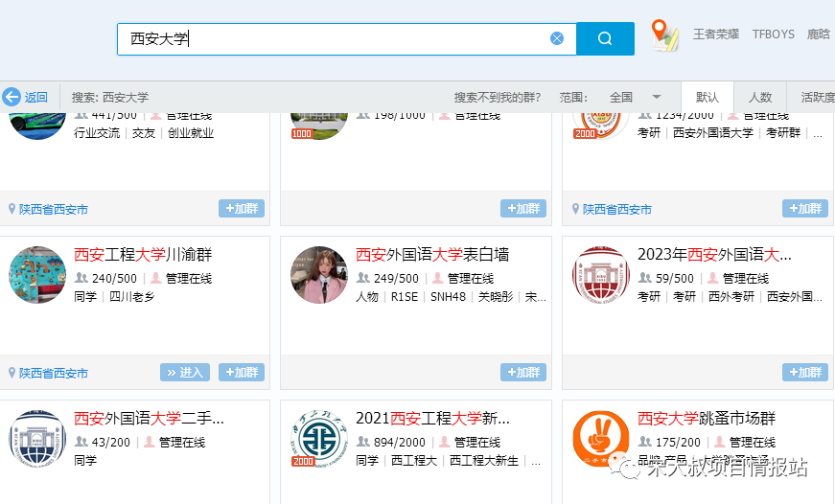Image resolution: width=835 pixels, height=504 pixels.
Task: Click the 西安外国语大学 tag in top-right card
Action: pyautogui.click(x=713, y=132)
